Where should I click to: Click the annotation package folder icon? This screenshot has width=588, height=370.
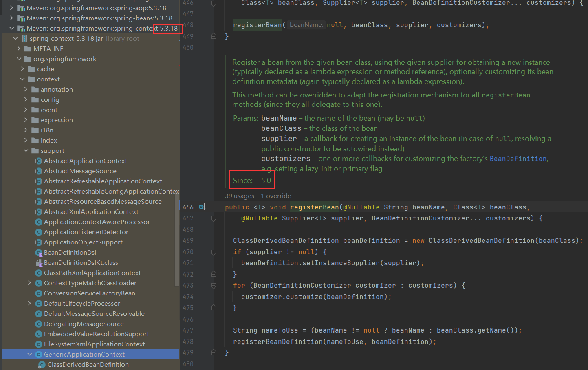(x=35, y=89)
